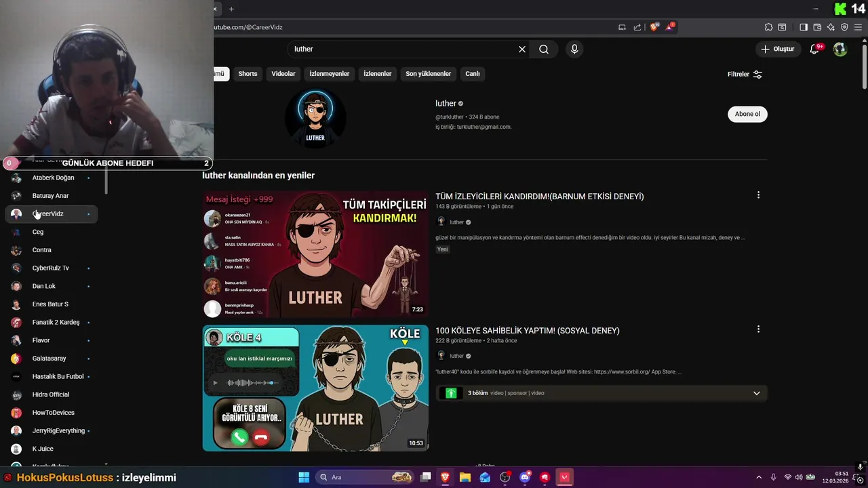Open the YouTube account avatar menu

click(840, 49)
